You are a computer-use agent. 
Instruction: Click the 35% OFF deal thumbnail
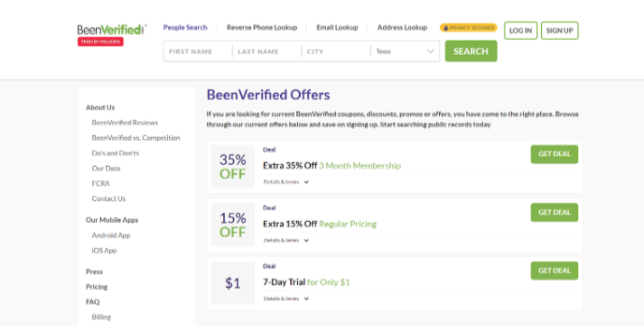[233, 167]
